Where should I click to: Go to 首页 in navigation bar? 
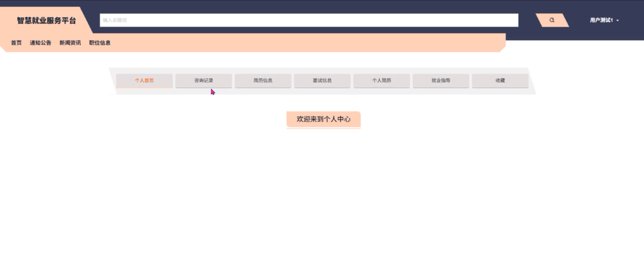16,43
